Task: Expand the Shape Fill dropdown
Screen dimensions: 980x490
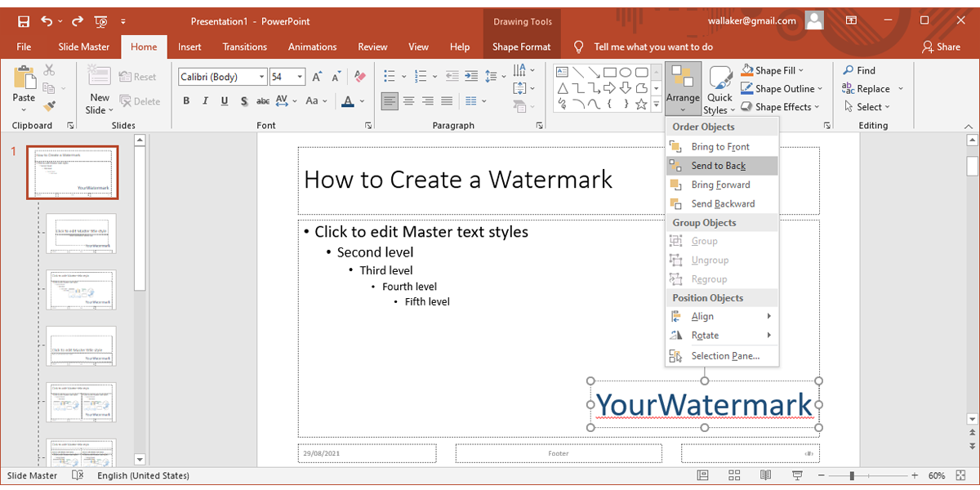Action: click(801, 70)
